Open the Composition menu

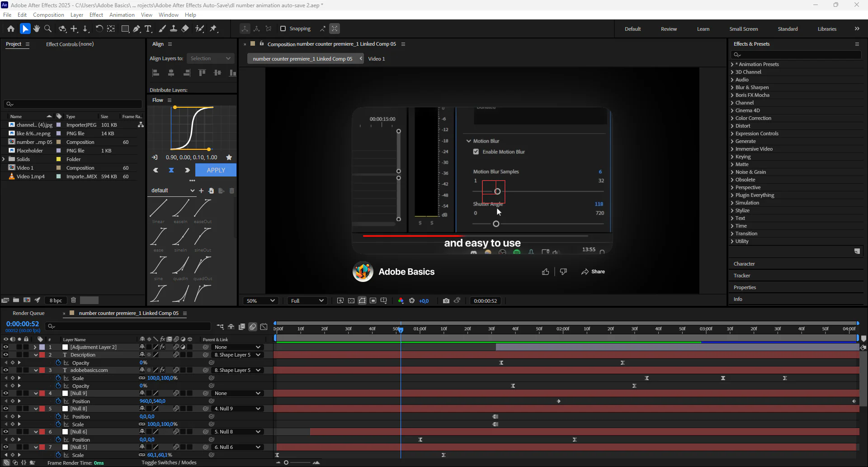pyautogui.click(x=48, y=14)
